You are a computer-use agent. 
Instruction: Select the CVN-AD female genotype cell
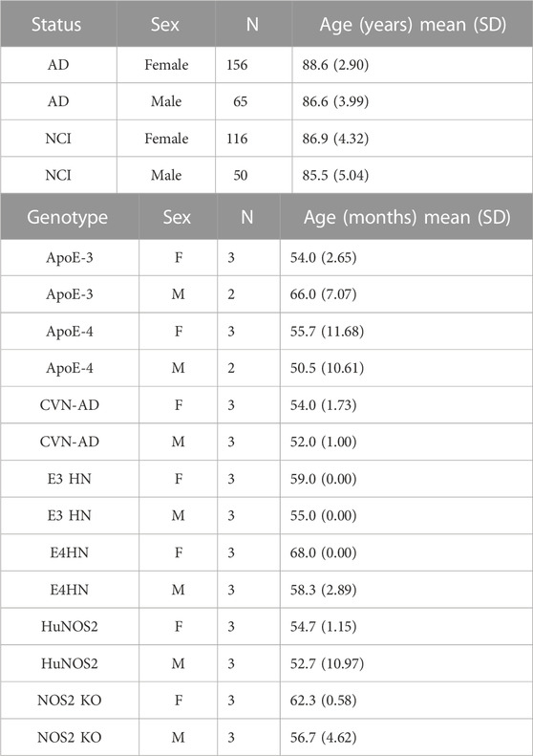coord(70,405)
